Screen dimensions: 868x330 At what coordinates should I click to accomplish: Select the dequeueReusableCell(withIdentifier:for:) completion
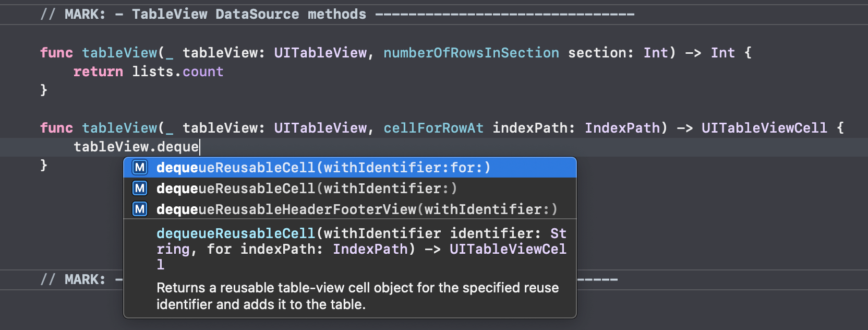(x=323, y=168)
